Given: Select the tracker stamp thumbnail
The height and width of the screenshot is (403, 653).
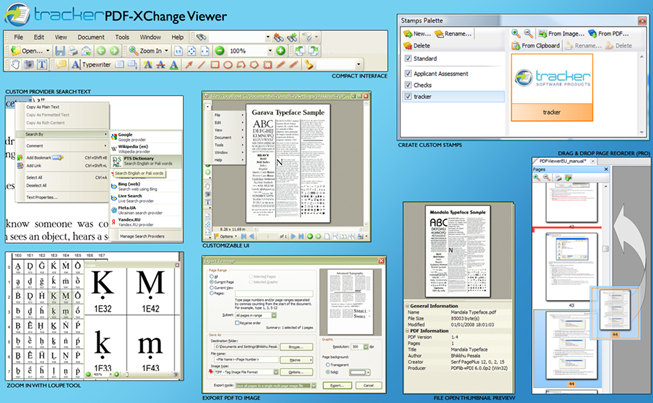Looking at the screenshot, I should (551, 87).
